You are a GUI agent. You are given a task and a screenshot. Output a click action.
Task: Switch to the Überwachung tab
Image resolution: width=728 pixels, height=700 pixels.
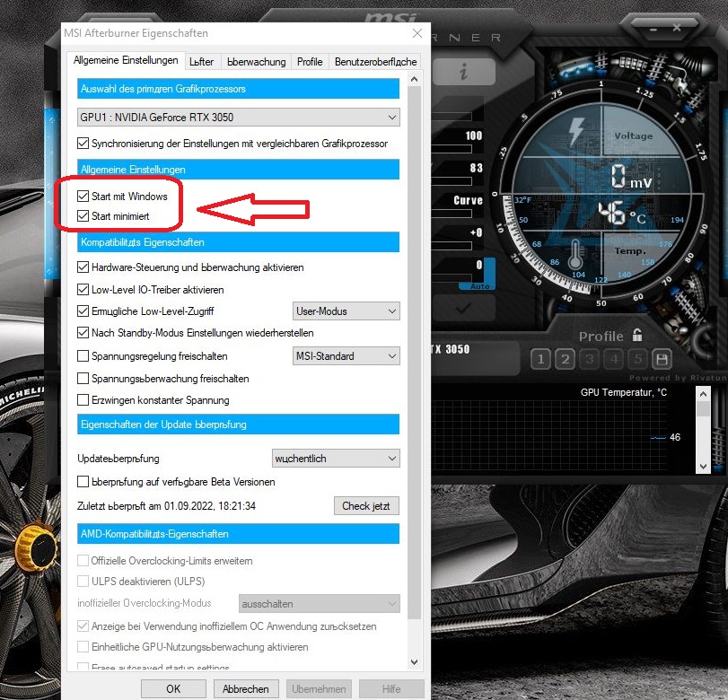pyautogui.click(x=257, y=62)
